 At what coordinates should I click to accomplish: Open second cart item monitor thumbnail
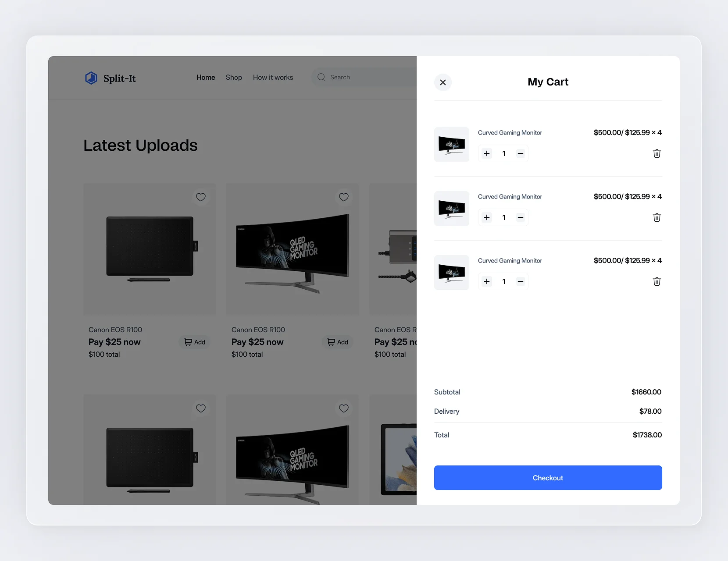[x=452, y=209]
